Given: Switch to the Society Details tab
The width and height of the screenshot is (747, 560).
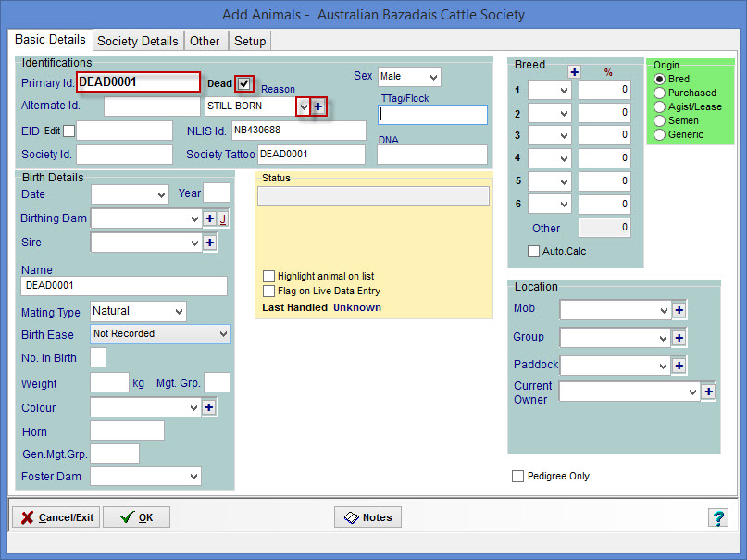Looking at the screenshot, I should click(x=138, y=42).
